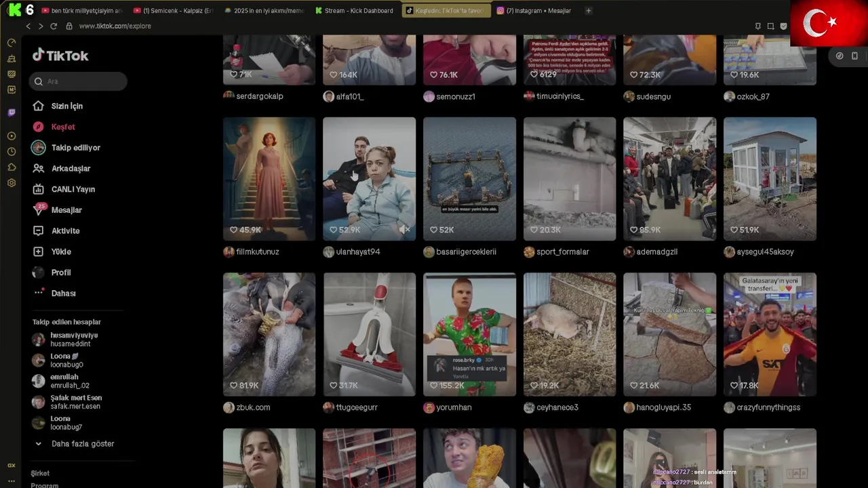Viewport: 868px width, 488px height.
Task: Click the pin icon in toolbar
Action: coord(757,26)
